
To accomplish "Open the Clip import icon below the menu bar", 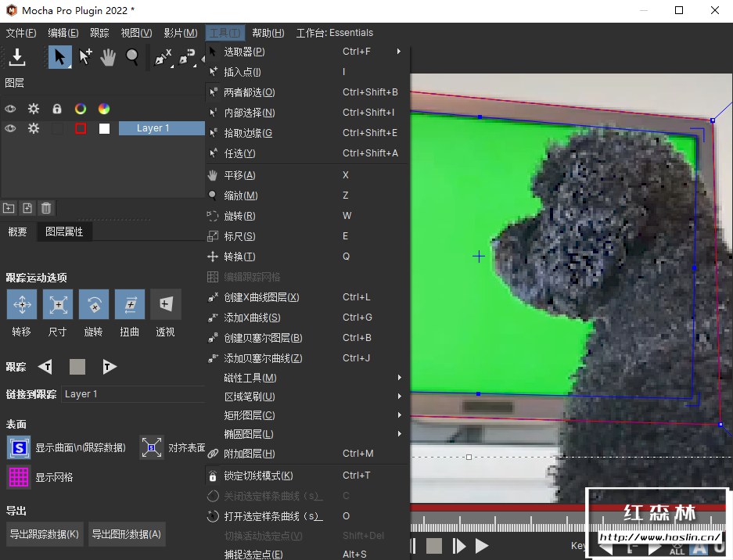I will [17, 56].
